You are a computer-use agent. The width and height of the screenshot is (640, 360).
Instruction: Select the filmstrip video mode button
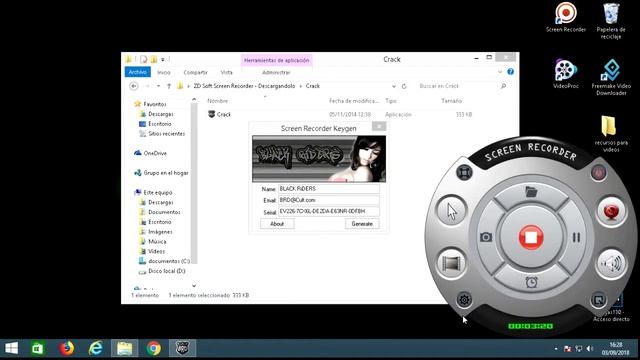tap(451, 263)
